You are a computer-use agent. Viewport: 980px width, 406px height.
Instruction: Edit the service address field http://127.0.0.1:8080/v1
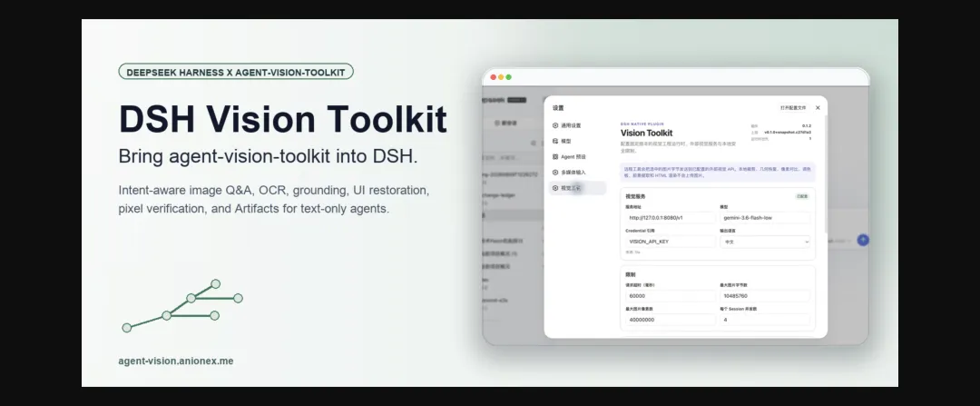click(670, 218)
